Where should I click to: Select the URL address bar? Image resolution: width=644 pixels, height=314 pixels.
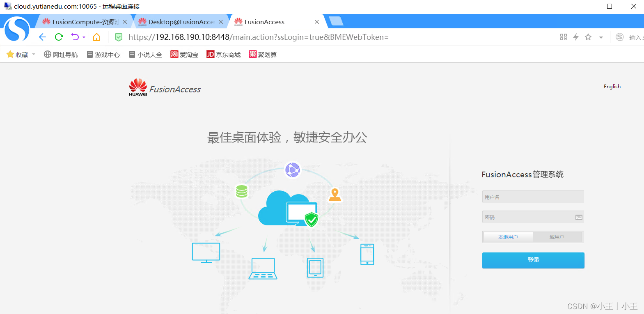click(x=259, y=37)
